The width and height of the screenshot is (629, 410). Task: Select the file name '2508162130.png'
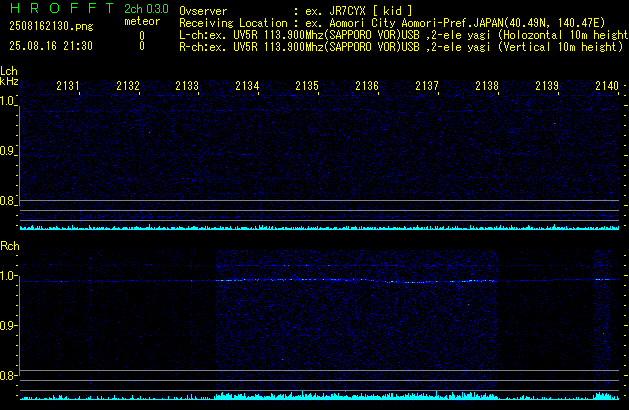[x=51, y=26]
